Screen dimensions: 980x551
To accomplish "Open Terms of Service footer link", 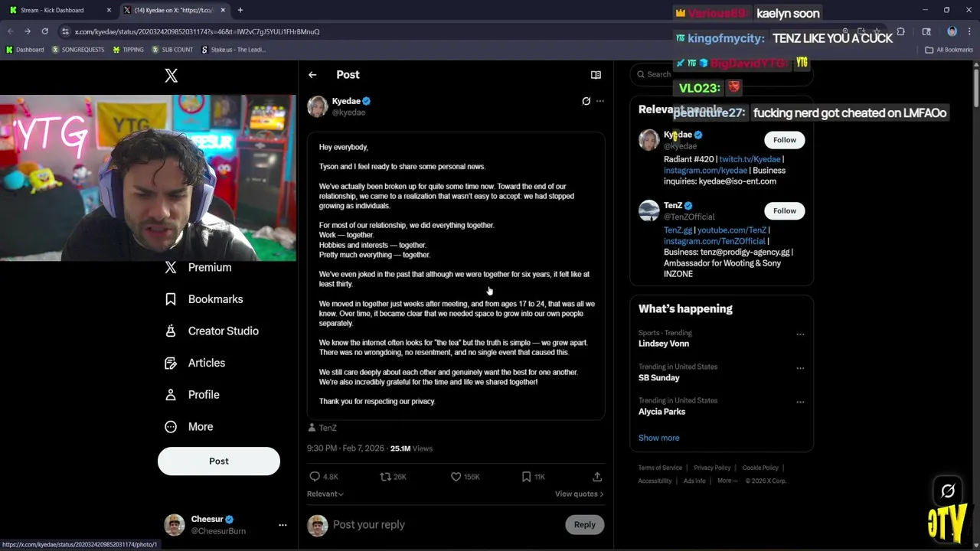I will [660, 468].
